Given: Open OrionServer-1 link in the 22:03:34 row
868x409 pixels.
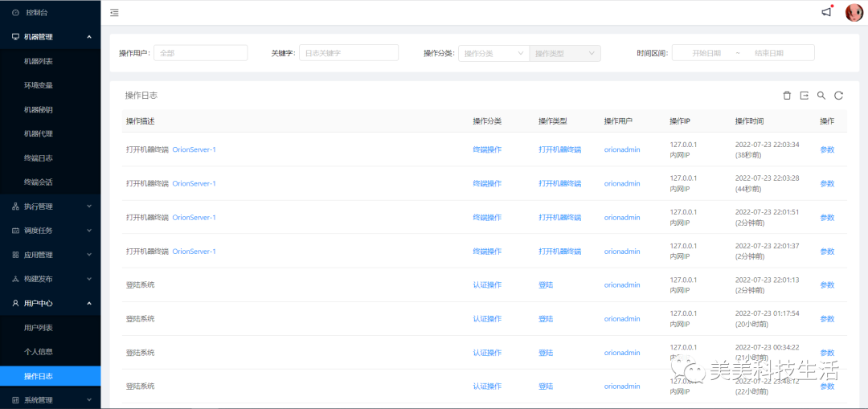Looking at the screenshot, I should point(194,149).
